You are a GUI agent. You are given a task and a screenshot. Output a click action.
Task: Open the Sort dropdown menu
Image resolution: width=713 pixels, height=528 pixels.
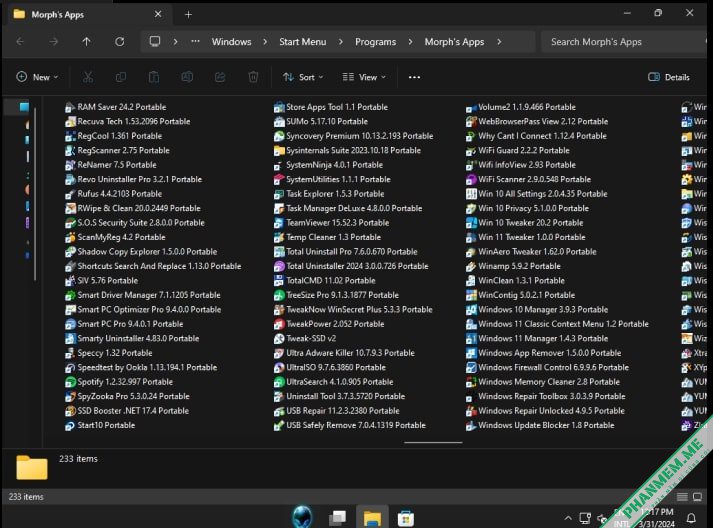pos(303,77)
